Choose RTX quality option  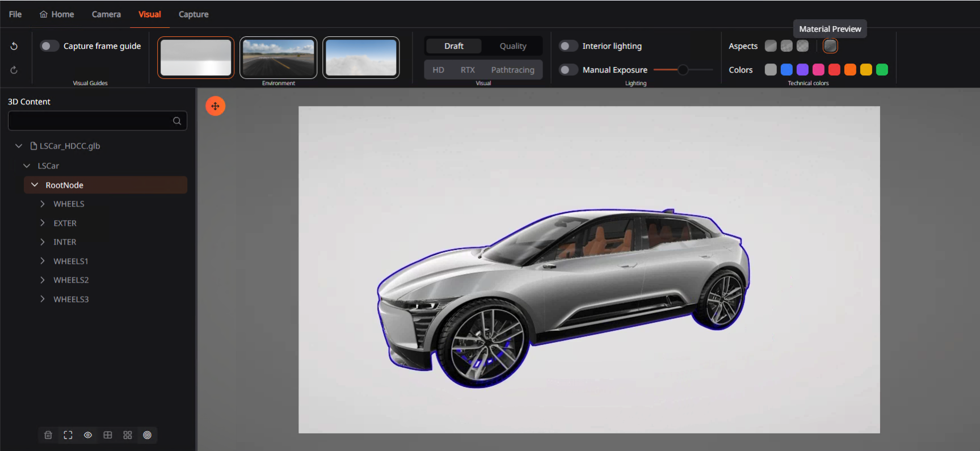pos(468,70)
